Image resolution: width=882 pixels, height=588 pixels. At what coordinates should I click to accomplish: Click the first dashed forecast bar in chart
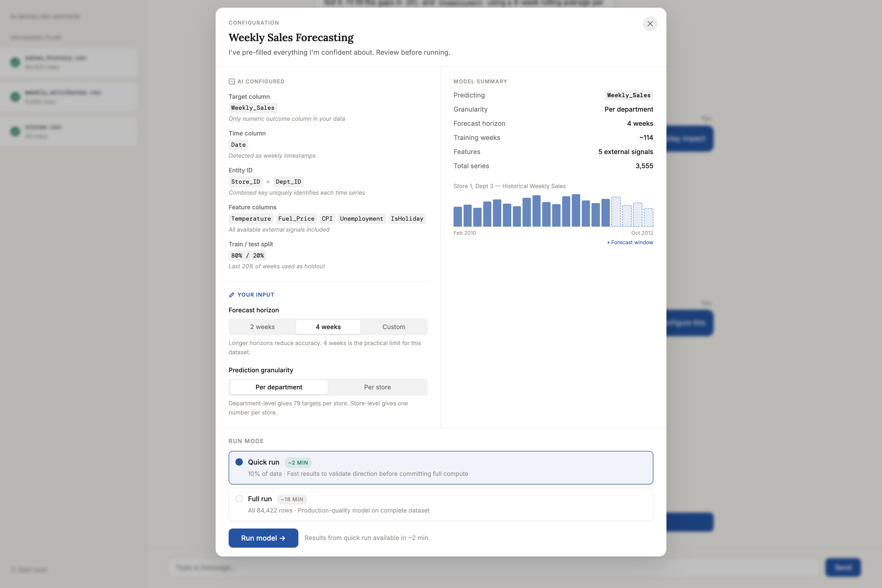(x=616, y=211)
